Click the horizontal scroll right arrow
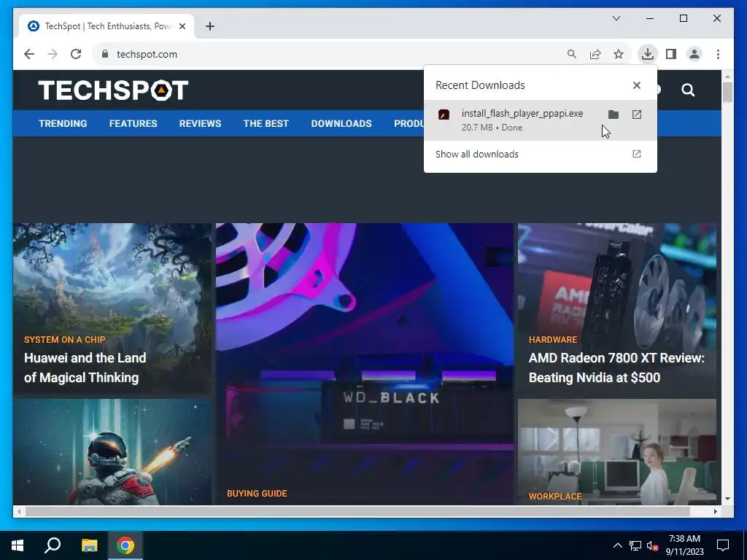Screen dimensions: 747x560 coord(715,511)
